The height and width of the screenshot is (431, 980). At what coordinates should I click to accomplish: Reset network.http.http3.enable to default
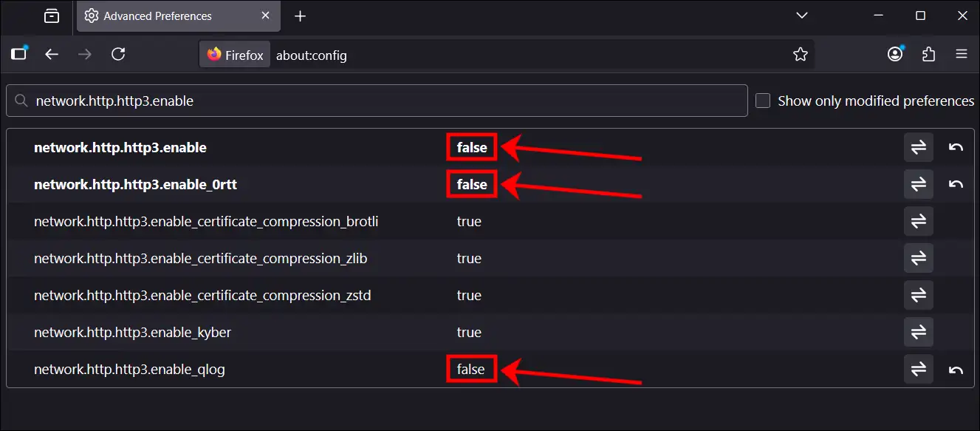tap(956, 147)
